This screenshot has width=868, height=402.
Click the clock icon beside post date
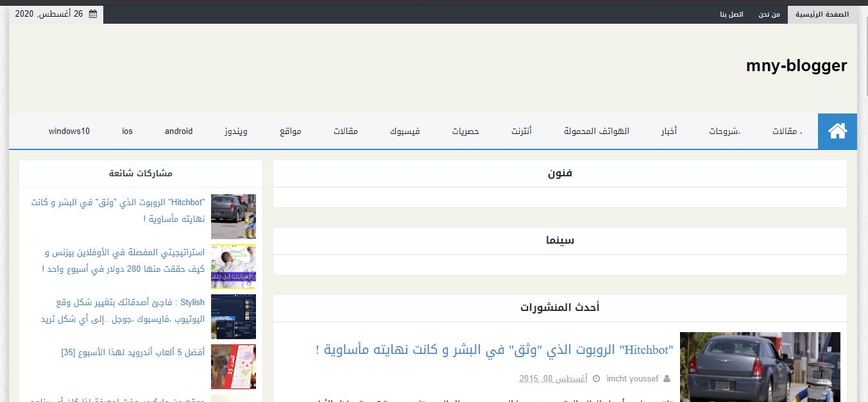pos(597,379)
